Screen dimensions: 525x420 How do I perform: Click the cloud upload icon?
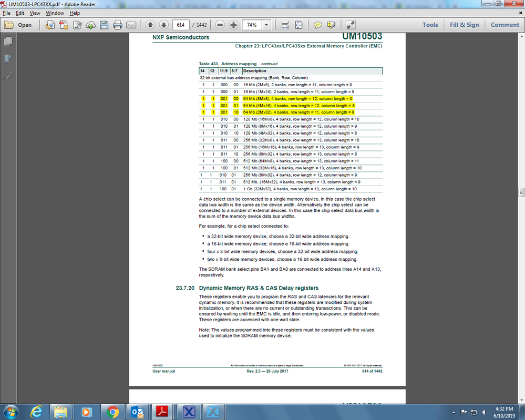[x=91, y=25]
